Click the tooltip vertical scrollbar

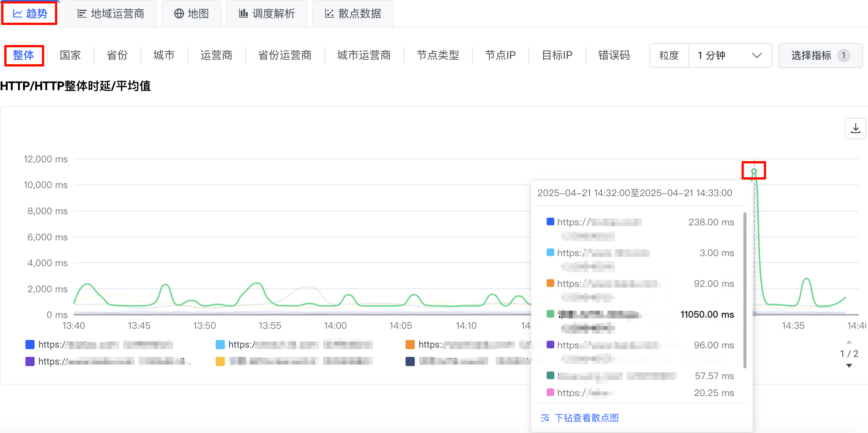[745, 290]
